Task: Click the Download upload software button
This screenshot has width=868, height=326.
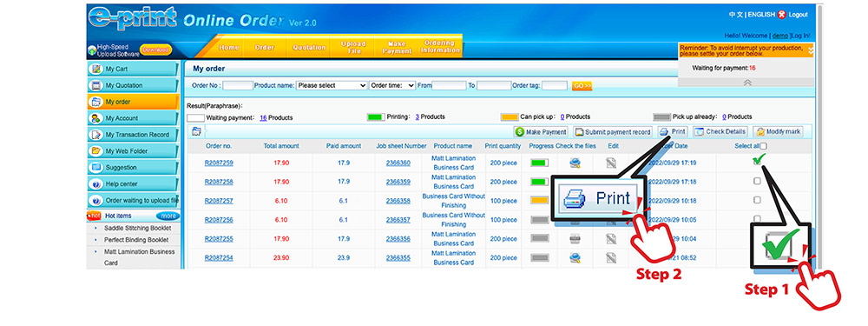Action: pyautogui.click(x=155, y=50)
